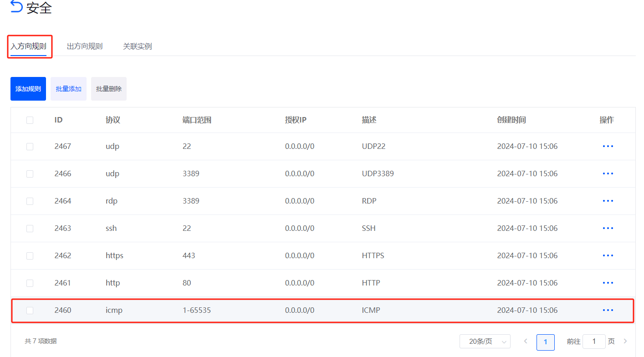The height and width of the screenshot is (357, 644).
Task: Select the checkbox for rule 2463
Action: (30, 229)
